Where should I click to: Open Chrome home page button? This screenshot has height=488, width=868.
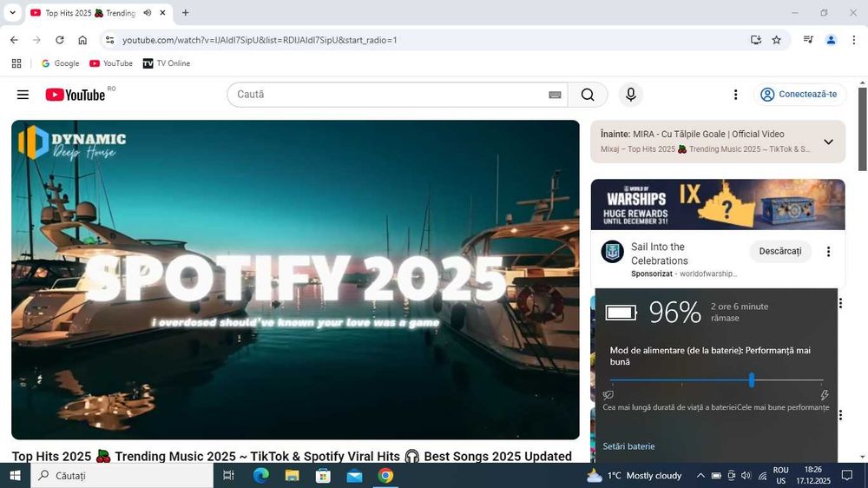click(82, 40)
